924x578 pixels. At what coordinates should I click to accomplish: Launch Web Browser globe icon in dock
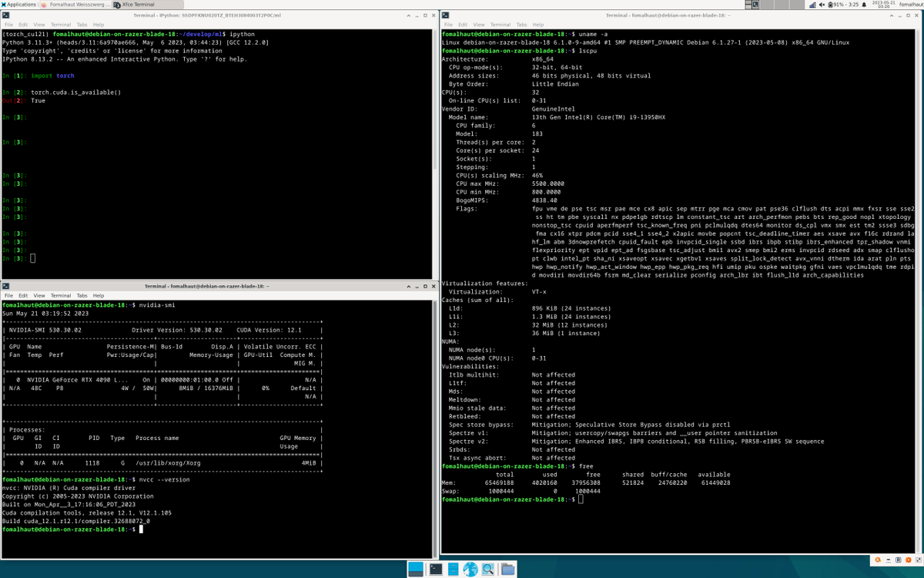coord(470,570)
